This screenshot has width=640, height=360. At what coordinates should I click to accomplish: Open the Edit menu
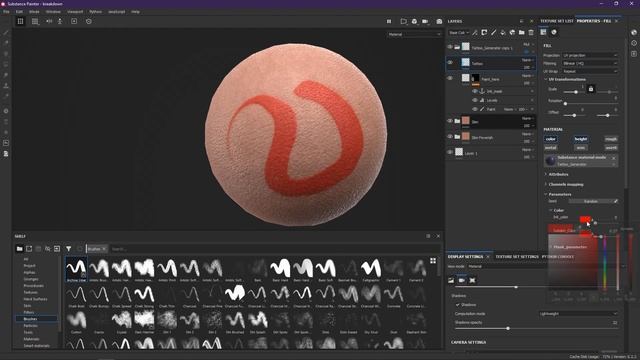(19, 12)
